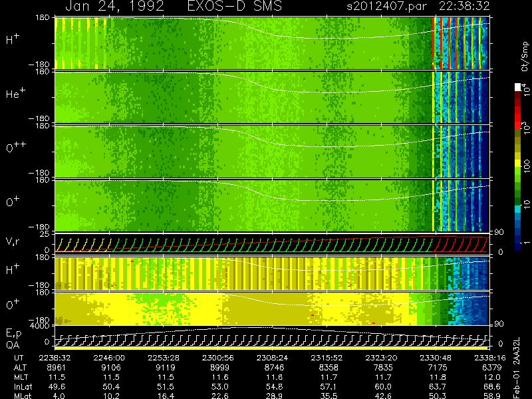Click the H+ label of top panel
Viewport: 532px width, 399px height.
tap(13, 39)
